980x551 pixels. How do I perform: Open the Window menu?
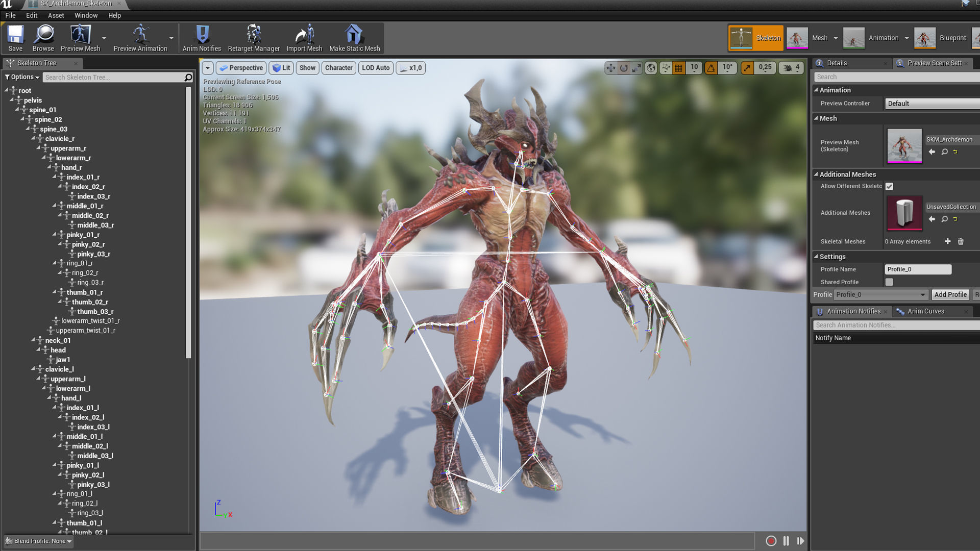(86, 15)
